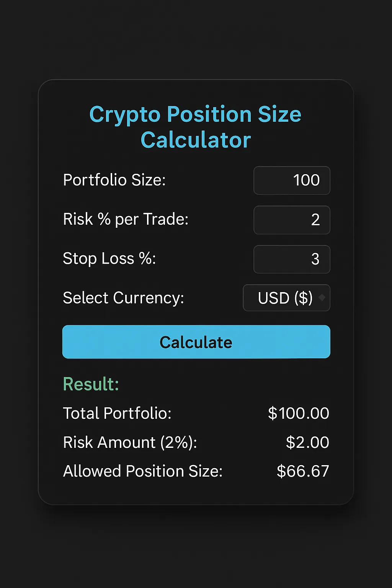Viewport: 392px width, 588px height.
Task: Click the Total Portfolio result label
Action: pyautogui.click(x=117, y=413)
